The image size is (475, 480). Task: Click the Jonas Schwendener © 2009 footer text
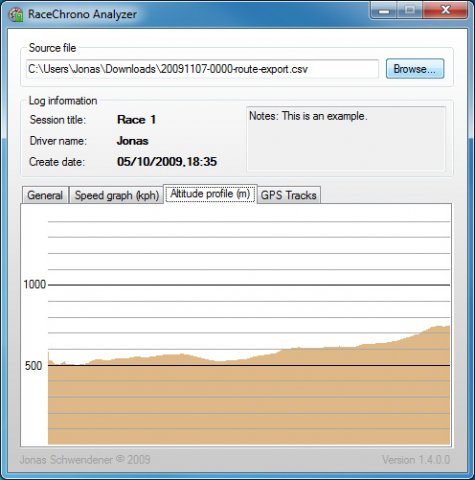(85, 460)
